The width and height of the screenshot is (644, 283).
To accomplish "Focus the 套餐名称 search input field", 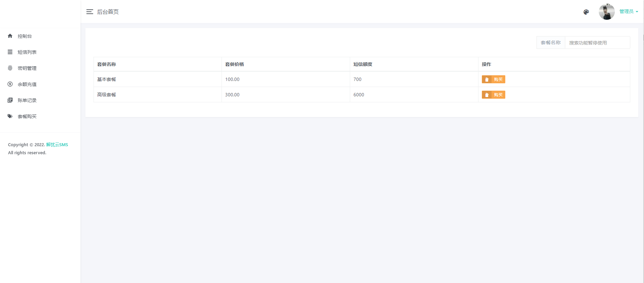I will tap(597, 43).
